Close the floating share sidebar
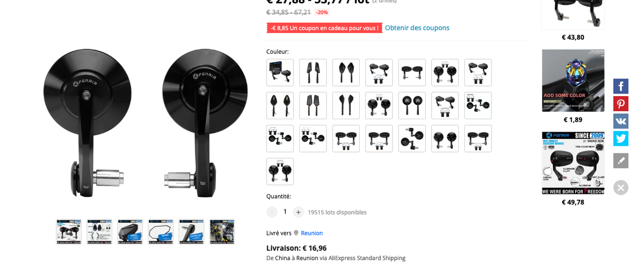This screenshot has width=644, height=262. click(x=621, y=188)
